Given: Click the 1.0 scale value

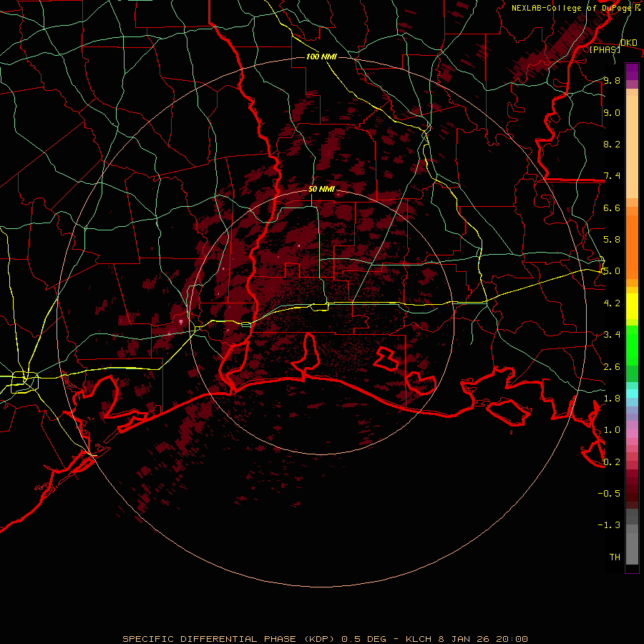Looking at the screenshot, I should click(612, 430).
